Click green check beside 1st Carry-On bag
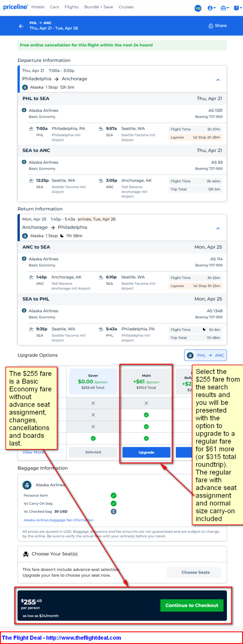 (114, 503)
